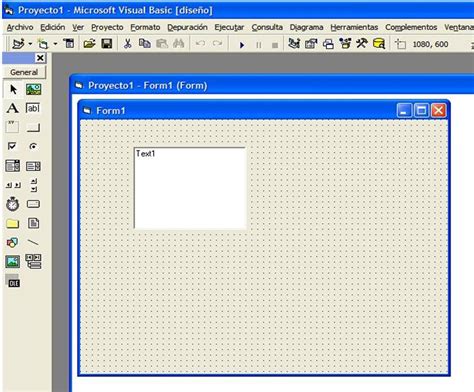Select the OLE container control tool
Image resolution: width=474 pixels, height=392 pixels.
[13, 281]
